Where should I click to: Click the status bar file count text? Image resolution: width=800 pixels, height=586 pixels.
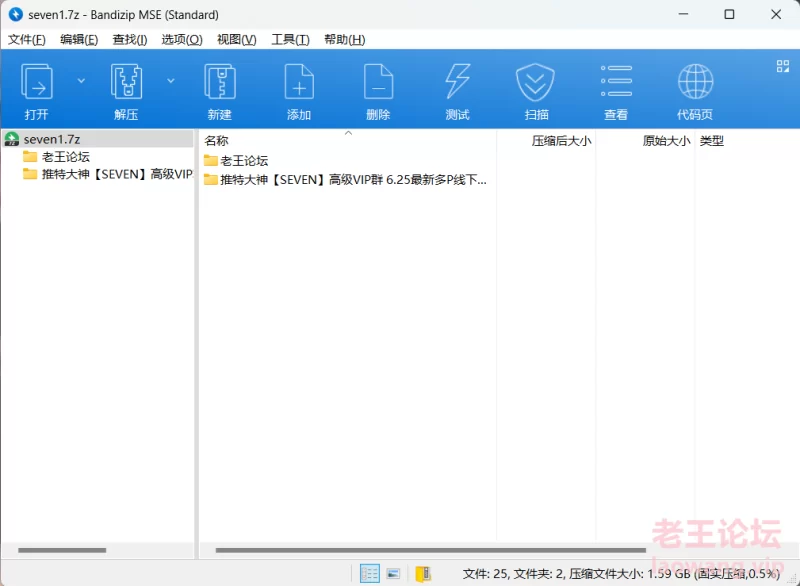coord(621,574)
